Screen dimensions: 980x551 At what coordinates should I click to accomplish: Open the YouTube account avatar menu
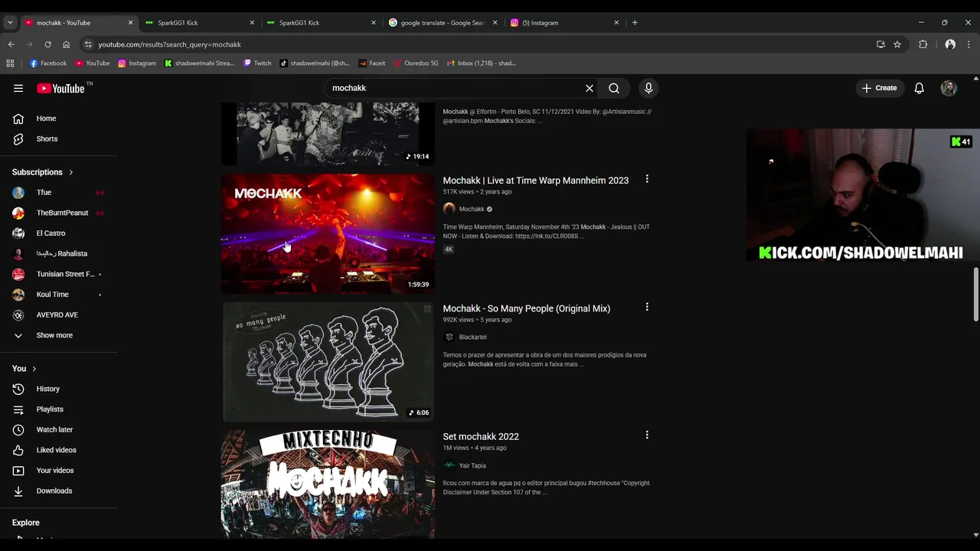tap(949, 88)
